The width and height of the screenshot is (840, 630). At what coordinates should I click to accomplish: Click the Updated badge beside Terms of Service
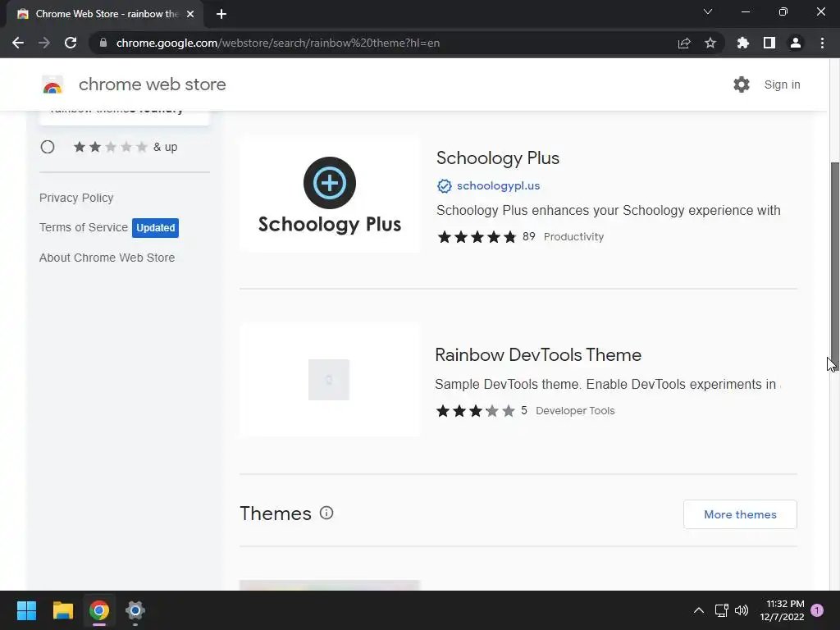[155, 228]
